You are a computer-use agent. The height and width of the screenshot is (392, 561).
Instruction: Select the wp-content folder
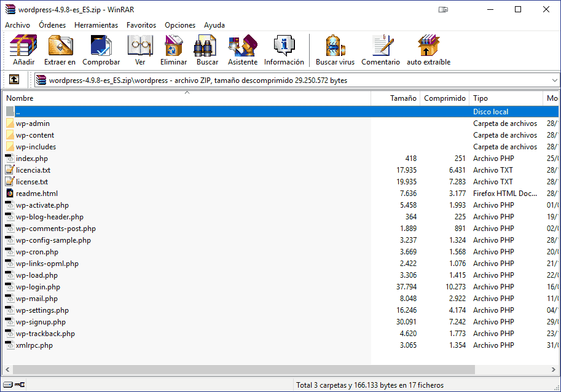tap(35, 135)
